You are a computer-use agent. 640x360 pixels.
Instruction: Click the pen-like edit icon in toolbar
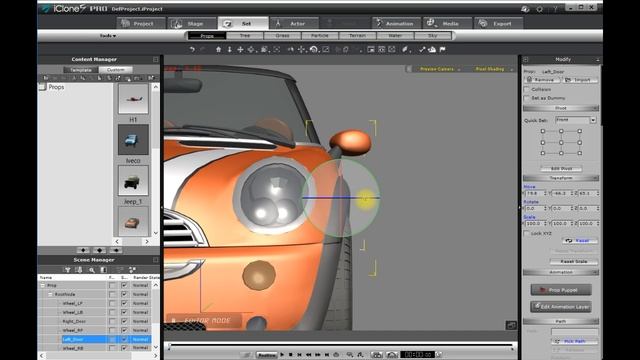click(x=404, y=49)
